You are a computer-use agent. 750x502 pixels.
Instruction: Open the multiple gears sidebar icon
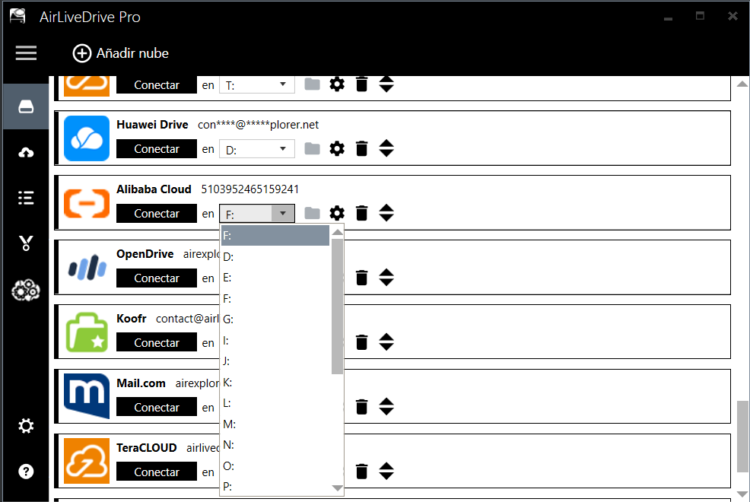click(x=26, y=290)
